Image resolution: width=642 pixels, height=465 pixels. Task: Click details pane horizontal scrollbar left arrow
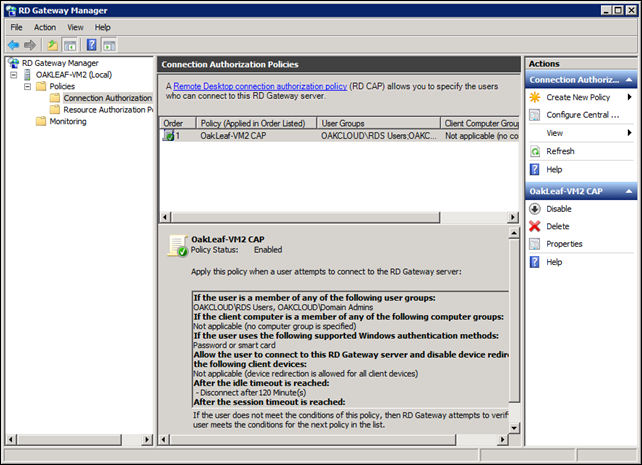tap(164, 440)
